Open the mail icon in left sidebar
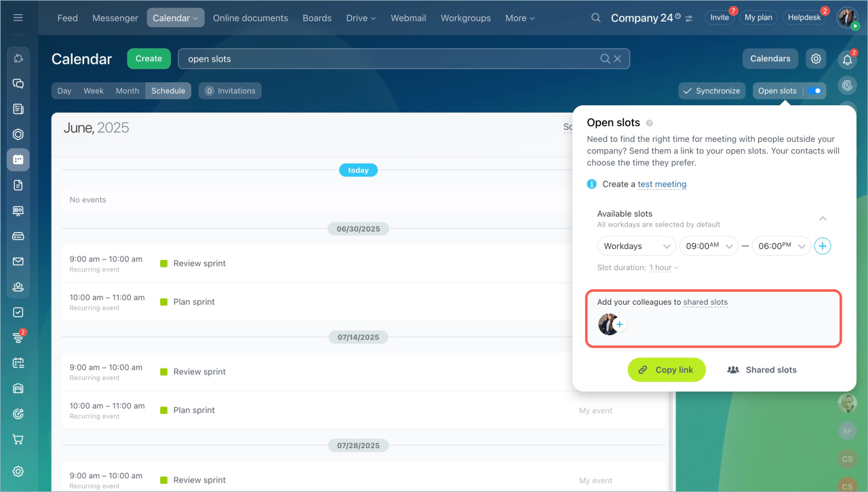 click(18, 261)
